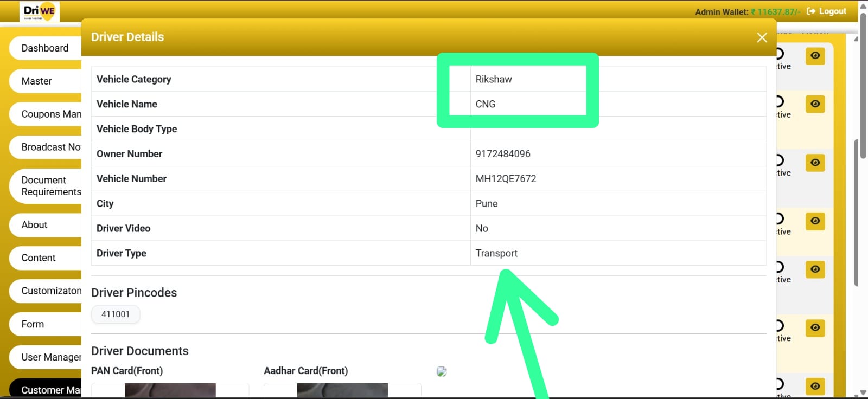View details using the third row's eye icon
Image resolution: width=868 pixels, height=399 pixels.
coord(815,163)
